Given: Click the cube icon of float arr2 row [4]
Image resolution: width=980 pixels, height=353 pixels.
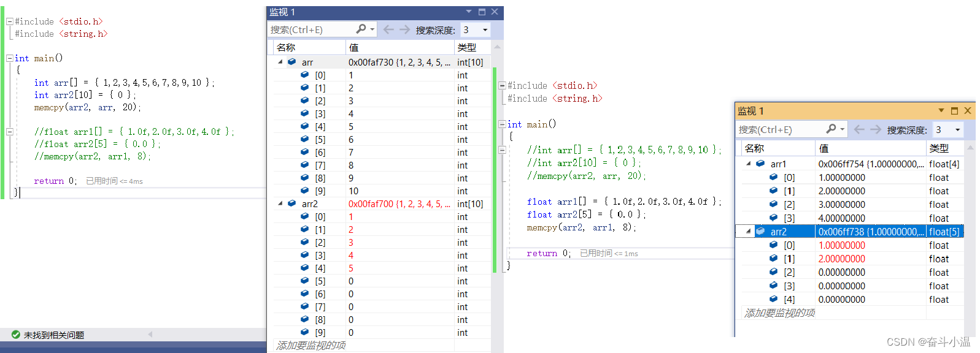Looking at the screenshot, I should click(774, 299).
